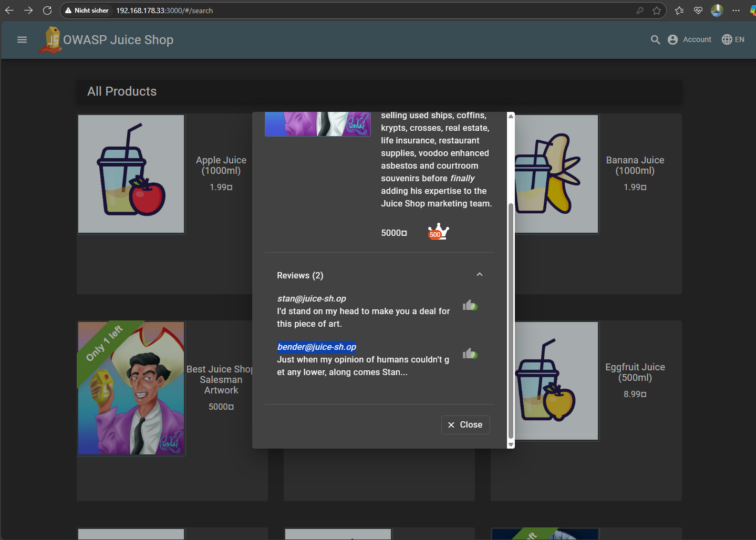Open the EN language selector

[x=733, y=40]
